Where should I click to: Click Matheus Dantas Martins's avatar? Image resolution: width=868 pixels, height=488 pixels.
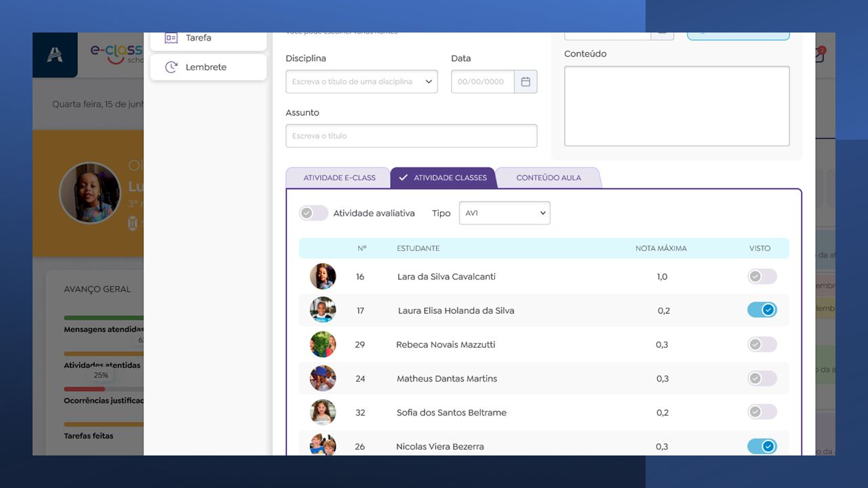(x=323, y=378)
